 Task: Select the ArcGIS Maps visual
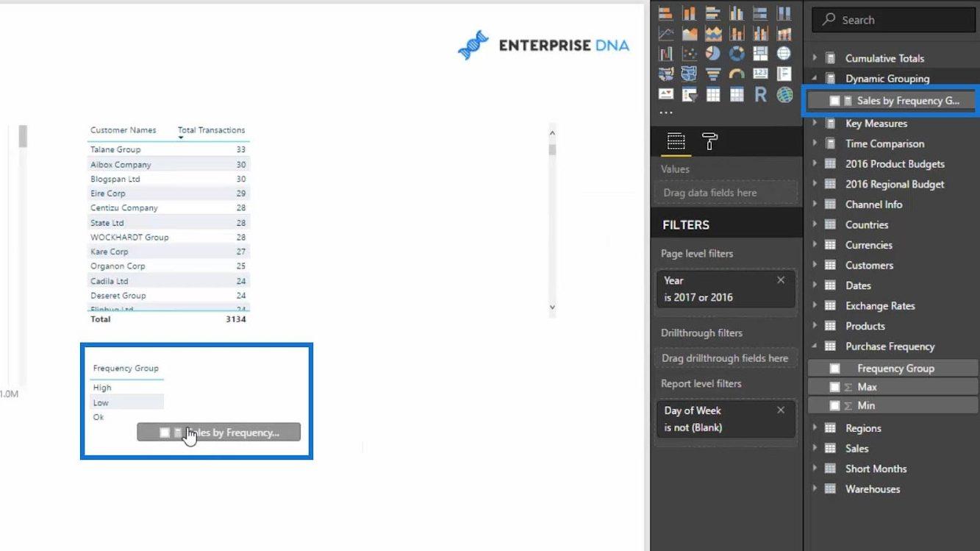[784, 94]
